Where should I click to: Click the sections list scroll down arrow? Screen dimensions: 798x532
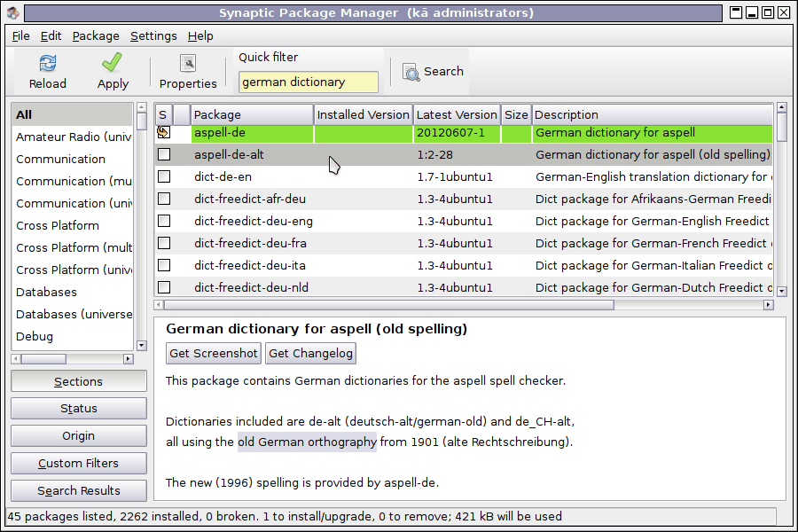(142, 345)
